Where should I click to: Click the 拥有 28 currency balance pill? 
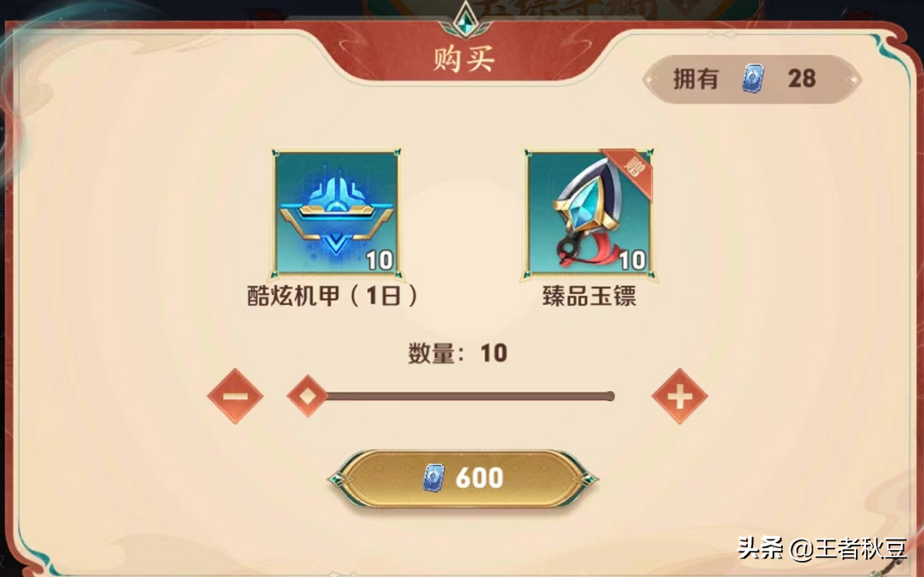pos(752,79)
